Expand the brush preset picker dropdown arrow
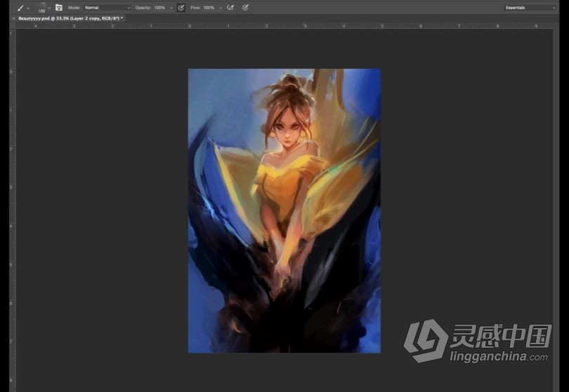 (49, 8)
